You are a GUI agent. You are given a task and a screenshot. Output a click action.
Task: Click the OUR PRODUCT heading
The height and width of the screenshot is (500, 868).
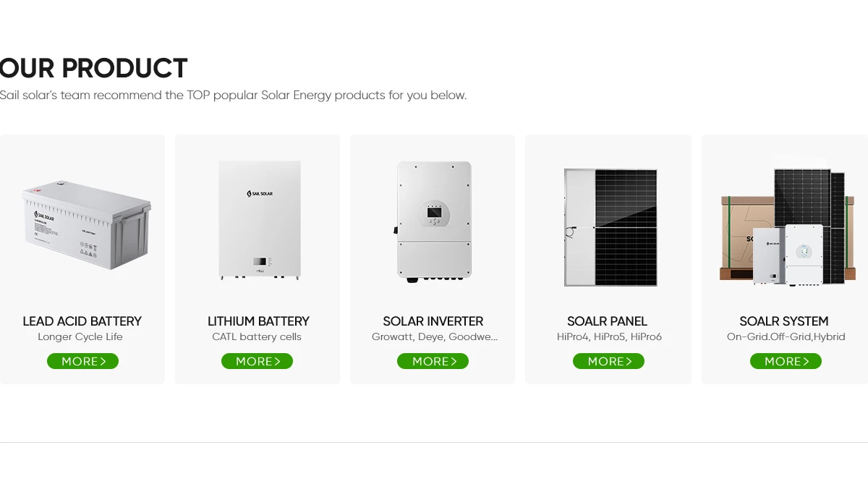pyautogui.click(x=93, y=69)
